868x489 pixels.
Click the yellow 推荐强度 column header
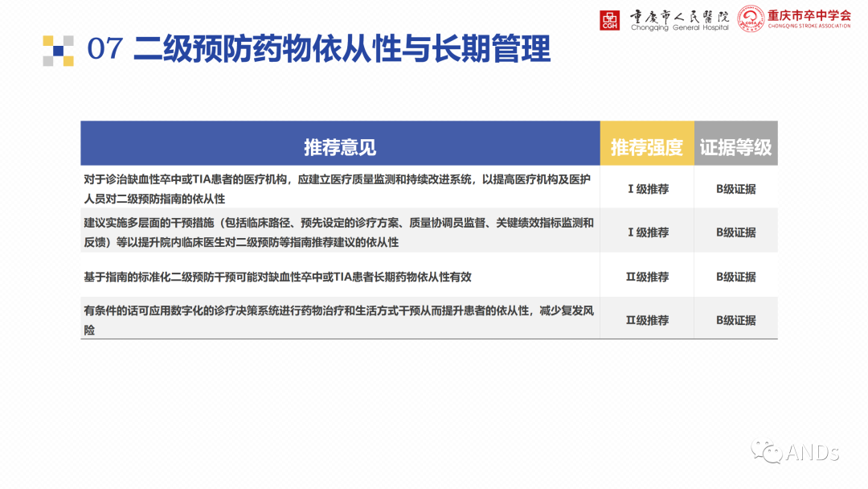647,143
